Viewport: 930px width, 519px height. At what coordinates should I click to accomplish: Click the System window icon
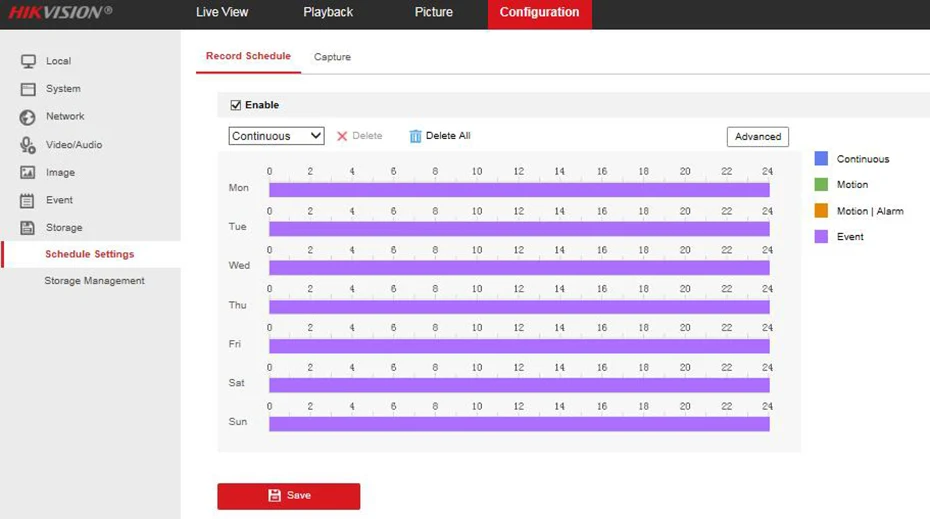(x=28, y=89)
